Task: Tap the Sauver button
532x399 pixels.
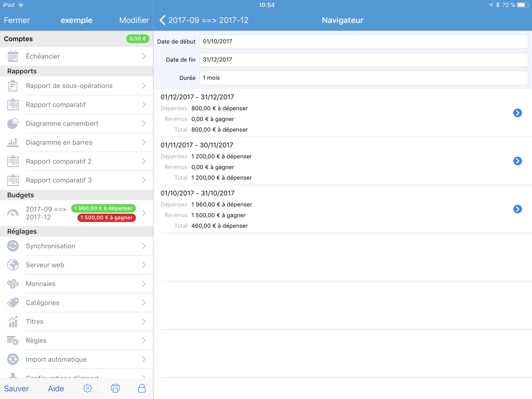Action: [16, 388]
